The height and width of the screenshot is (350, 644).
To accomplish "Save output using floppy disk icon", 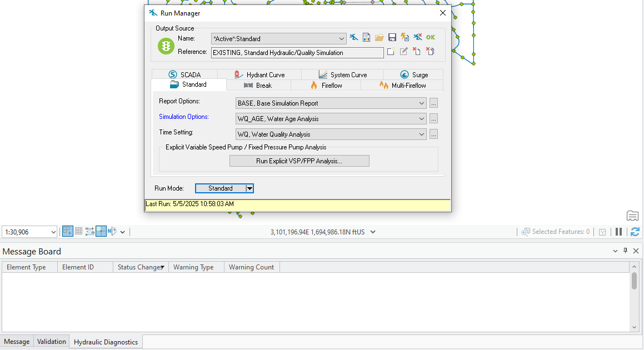I will point(392,38).
